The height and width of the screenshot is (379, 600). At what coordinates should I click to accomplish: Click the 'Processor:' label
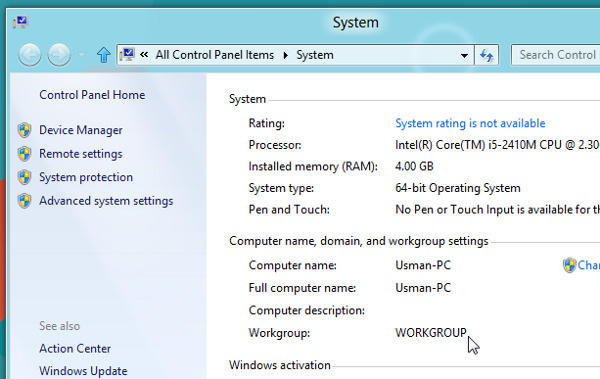pyautogui.click(x=275, y=145)
